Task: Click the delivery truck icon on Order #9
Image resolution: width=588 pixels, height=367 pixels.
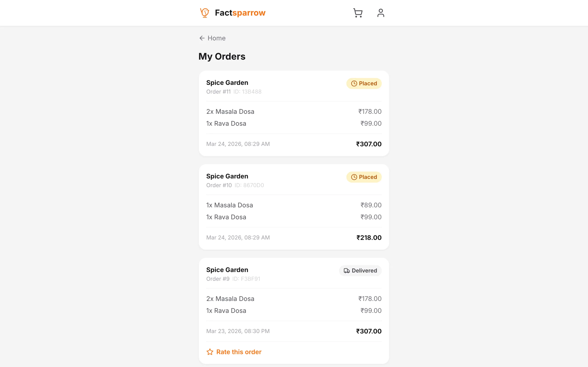Action: (x=347, y=271)
